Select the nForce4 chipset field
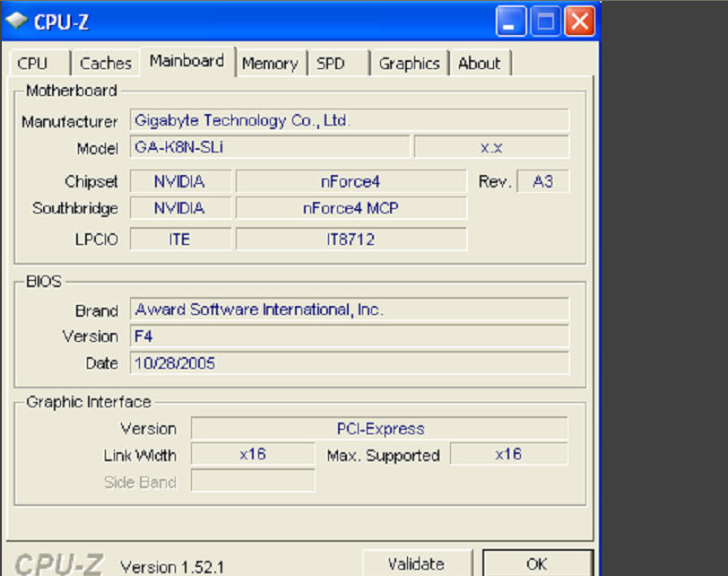728x576 pixels. point(351,181)
